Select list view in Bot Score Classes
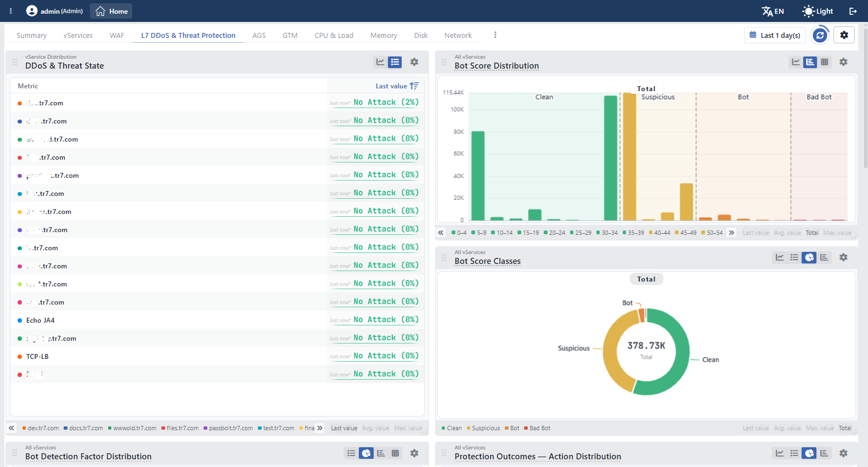Image resolution: width=868 pixels, height=467 pixels. (x=794, y=257)
